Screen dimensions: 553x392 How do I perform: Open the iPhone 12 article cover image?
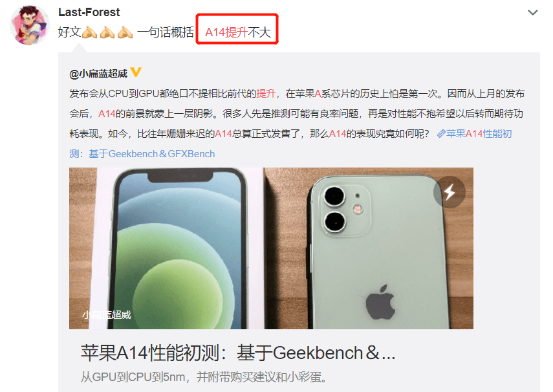[x=271, y=248]
